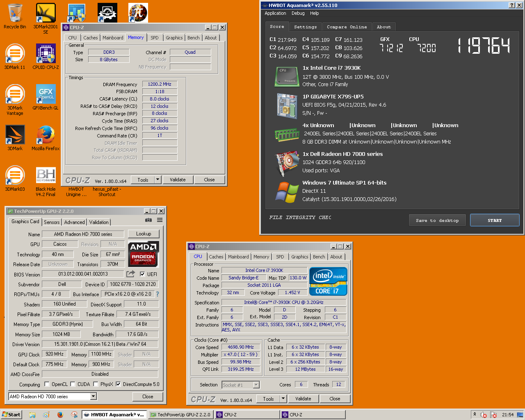
Task: Open the Black Hole V4.2 Final shortcut
Action: point(46,182)
